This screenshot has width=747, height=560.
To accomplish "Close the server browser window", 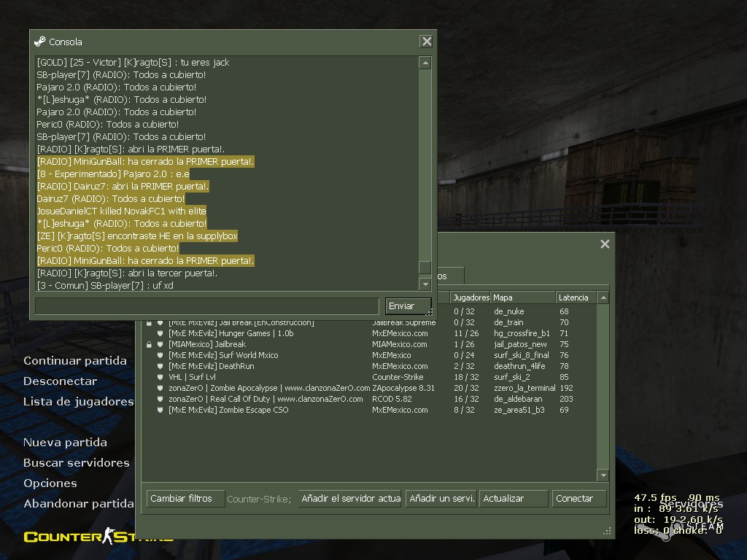I will pos(605,244).
